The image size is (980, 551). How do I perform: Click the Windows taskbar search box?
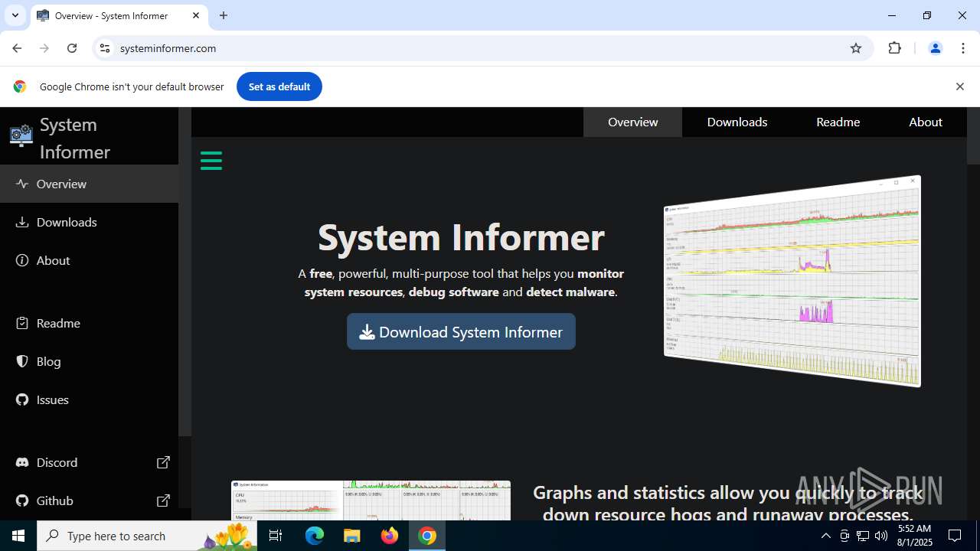coord(147,536)
